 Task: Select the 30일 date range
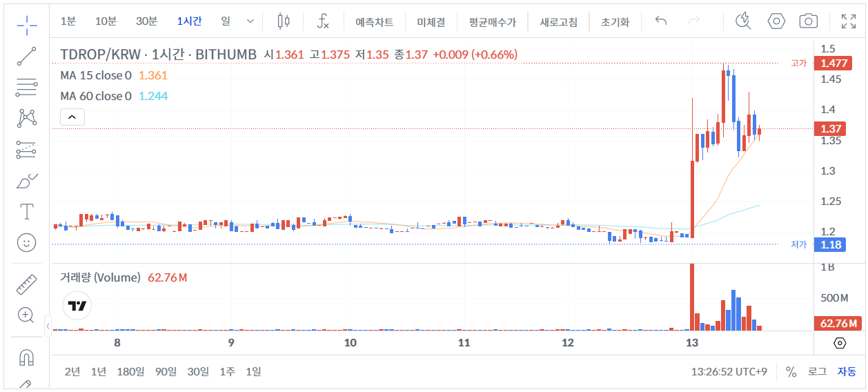click(x=197, y=371)
